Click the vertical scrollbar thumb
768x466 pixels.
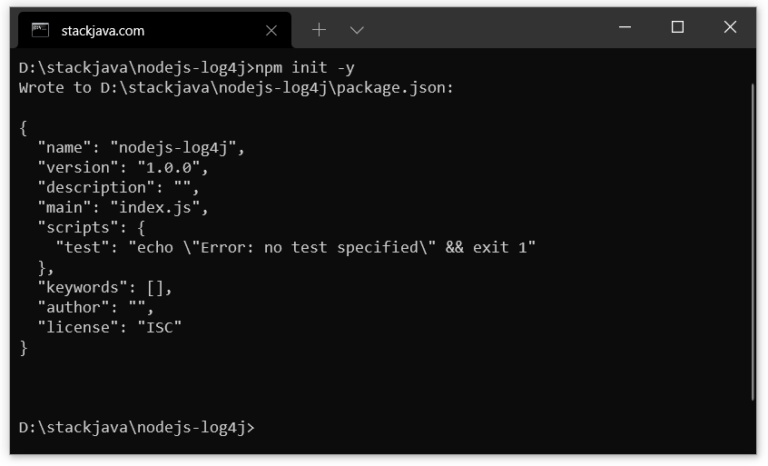point(753,242)
